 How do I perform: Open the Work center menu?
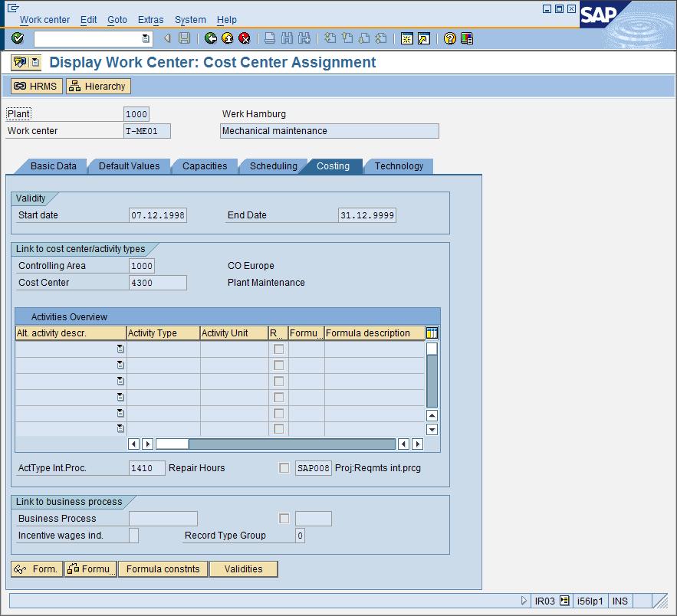click(x=44, y=20)
